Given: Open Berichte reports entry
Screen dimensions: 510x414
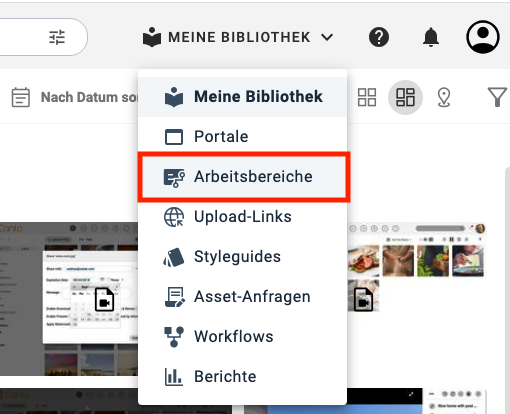Looking at the screenshot, I should click(x=242, y=377).
